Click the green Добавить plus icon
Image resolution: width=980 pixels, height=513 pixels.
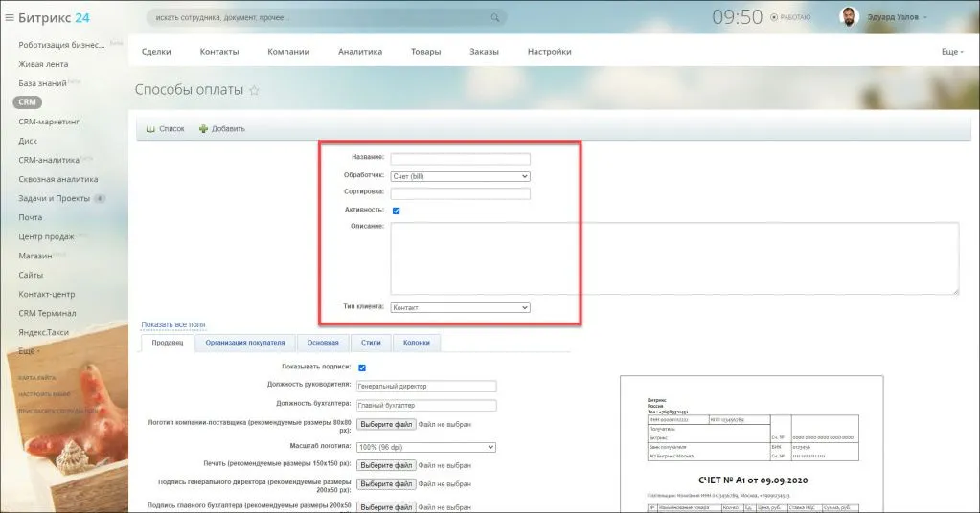pos(203,129)
